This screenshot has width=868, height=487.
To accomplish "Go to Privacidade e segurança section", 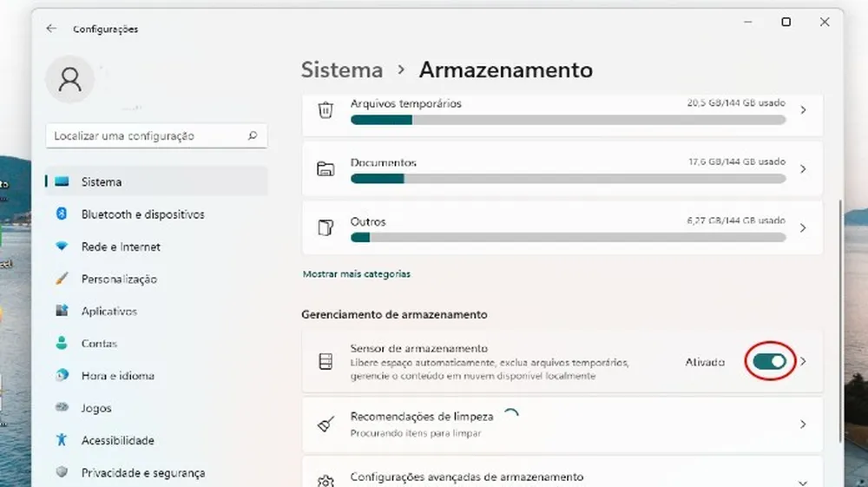I will 142,473.
